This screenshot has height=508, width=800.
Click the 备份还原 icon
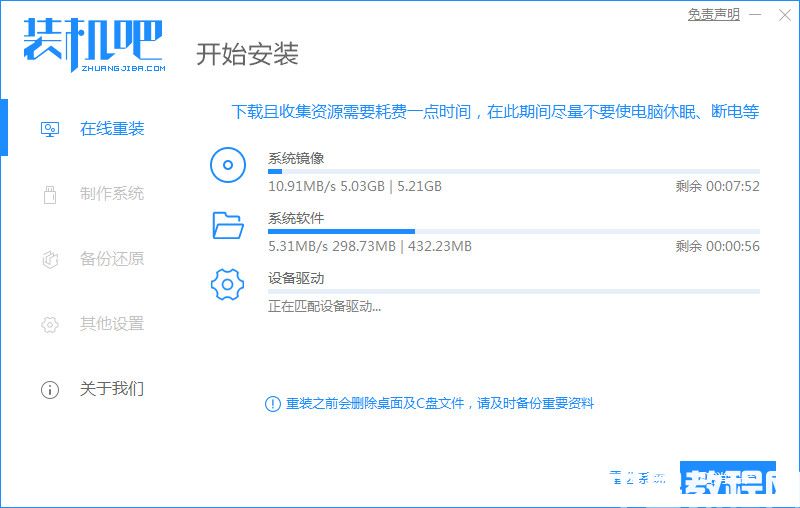click(50, 259)
